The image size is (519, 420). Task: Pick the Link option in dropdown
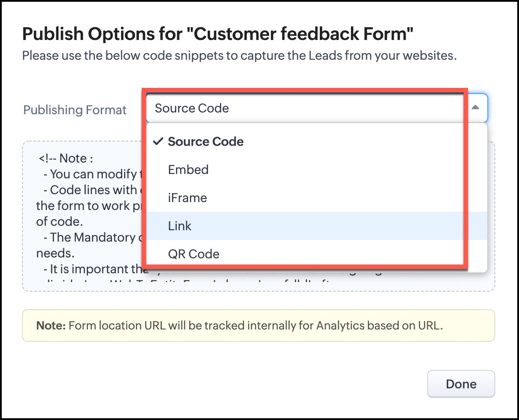[180, 226]
